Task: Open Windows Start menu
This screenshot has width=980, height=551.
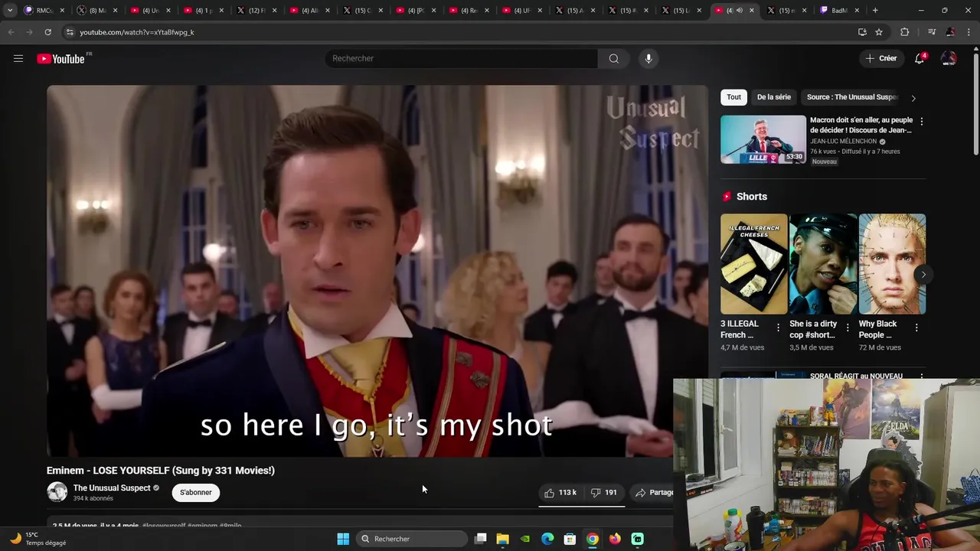Action: point(343,539)
